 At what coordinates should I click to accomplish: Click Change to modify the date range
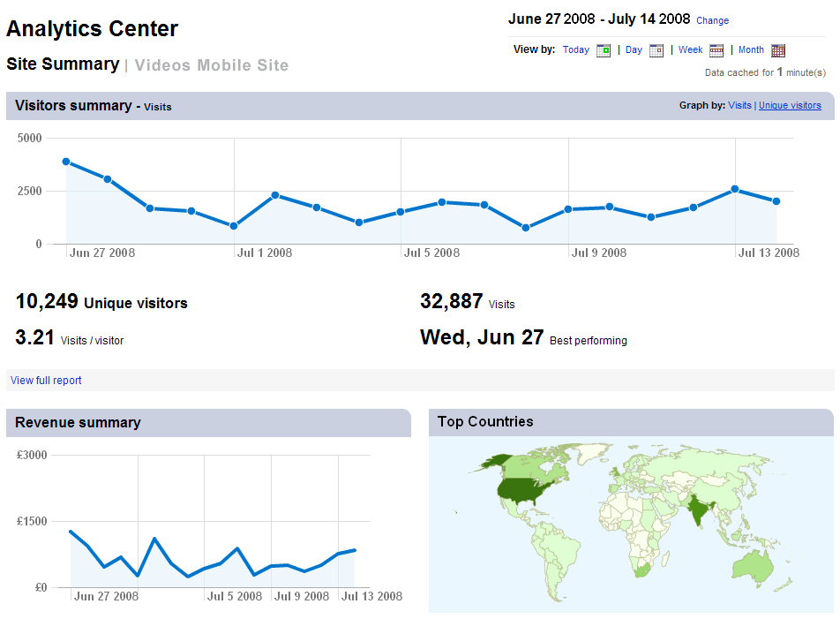click(x=712, y=20)
